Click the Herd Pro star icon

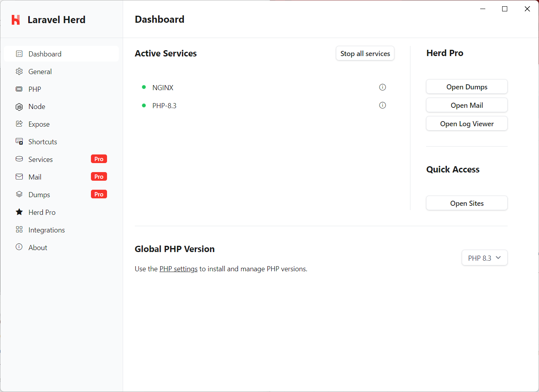click(19, 212)
